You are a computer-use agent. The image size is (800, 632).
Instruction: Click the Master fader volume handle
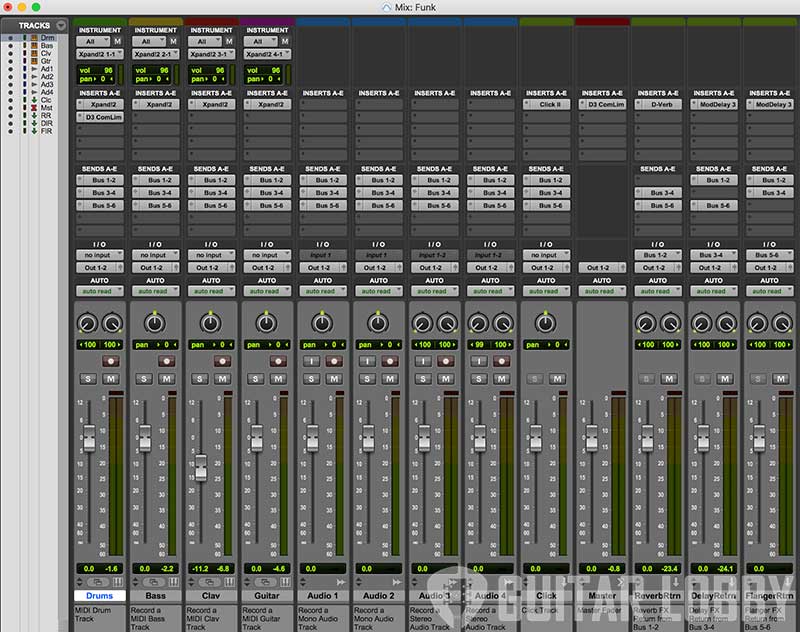pos(592,438)
